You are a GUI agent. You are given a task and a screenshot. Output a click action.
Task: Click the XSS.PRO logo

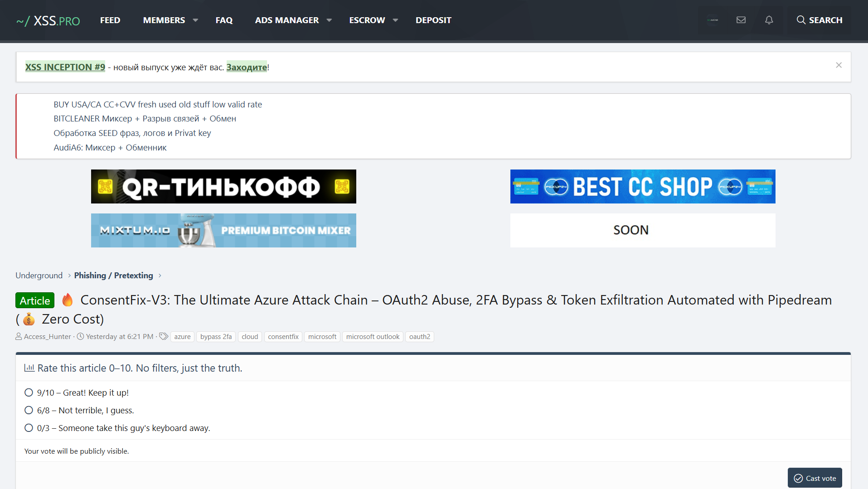click(48, 20)
